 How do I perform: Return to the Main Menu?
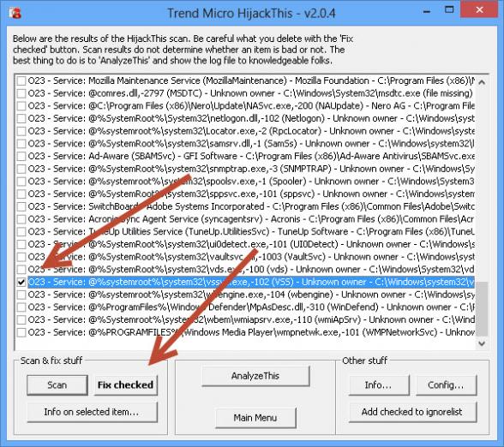click(x=255, y=418)
